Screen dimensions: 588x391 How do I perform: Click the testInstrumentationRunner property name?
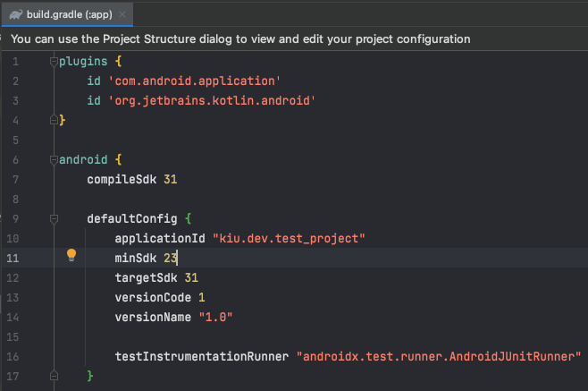[x=202, y=356]
